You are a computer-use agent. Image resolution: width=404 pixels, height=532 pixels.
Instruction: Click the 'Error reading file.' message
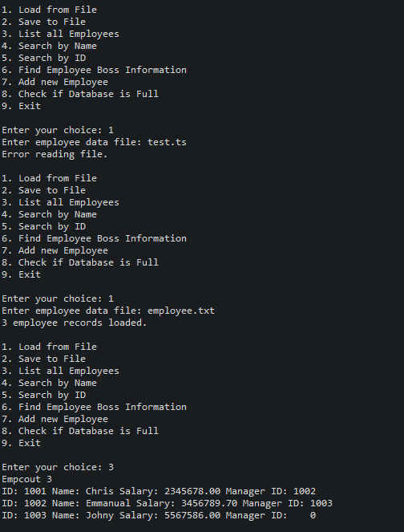(x=55, y=154)
